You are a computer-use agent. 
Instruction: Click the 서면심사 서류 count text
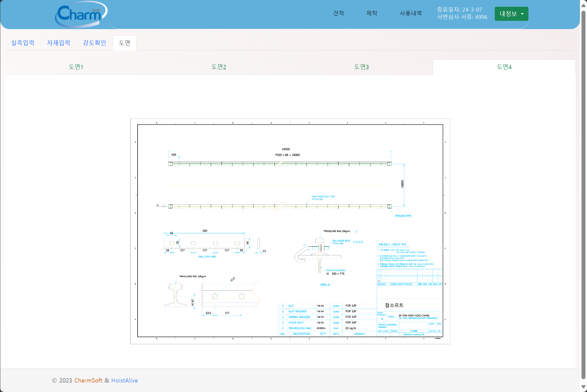coord(462,17)
